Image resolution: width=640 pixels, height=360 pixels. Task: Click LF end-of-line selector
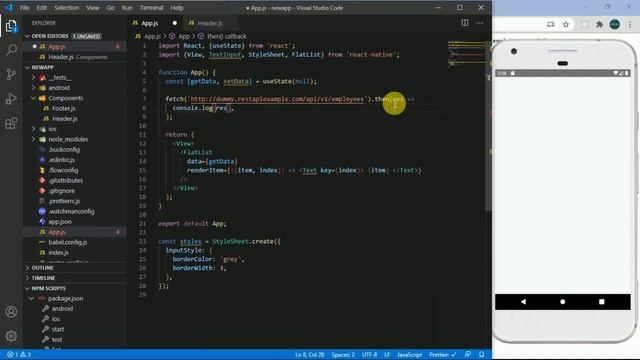387,355
